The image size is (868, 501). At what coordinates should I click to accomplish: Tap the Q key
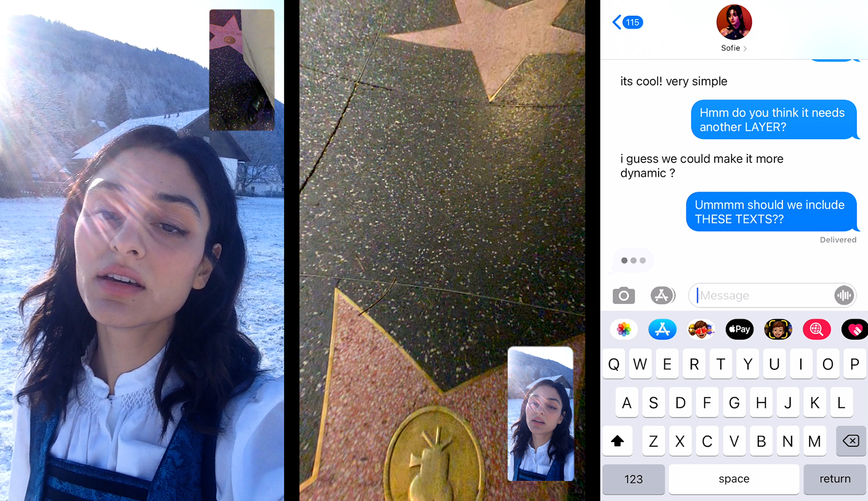tap(614, 364)
